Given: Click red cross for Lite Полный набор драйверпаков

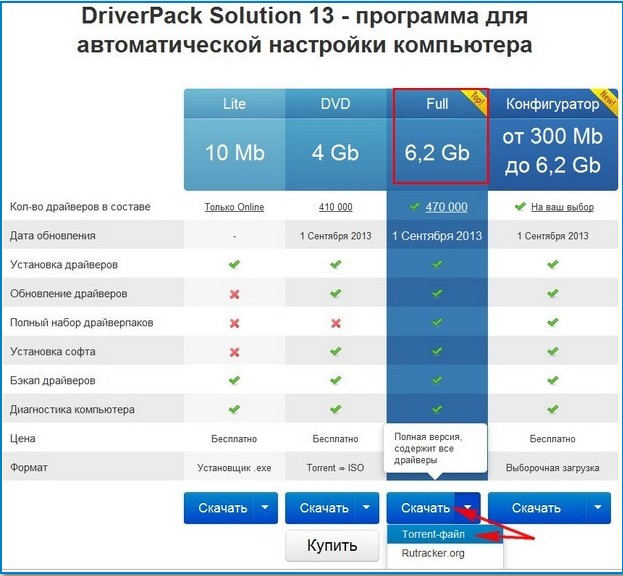Looking at the screenshot, I should pos(234,323).
